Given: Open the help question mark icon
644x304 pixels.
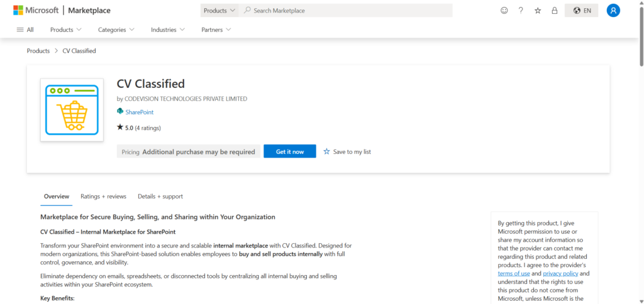Looking at the screenshot, I should click(x=521, y=11).
